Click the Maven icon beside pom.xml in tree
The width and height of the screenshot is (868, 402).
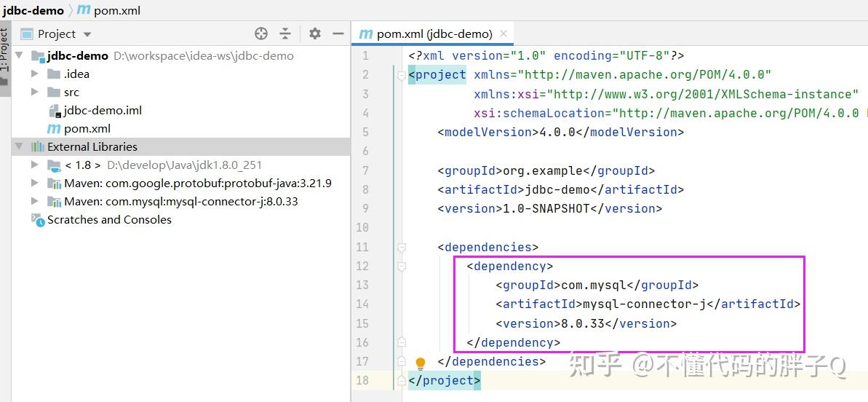[x=54, y=128]
